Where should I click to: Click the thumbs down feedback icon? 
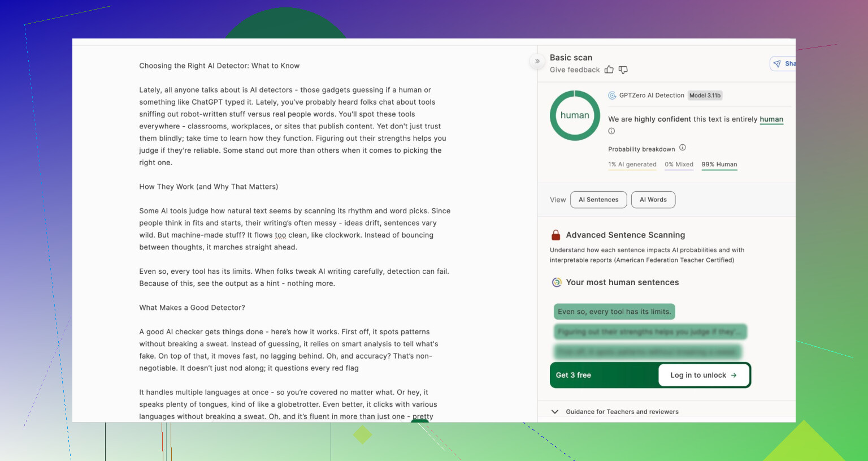(x=623, y=70)
